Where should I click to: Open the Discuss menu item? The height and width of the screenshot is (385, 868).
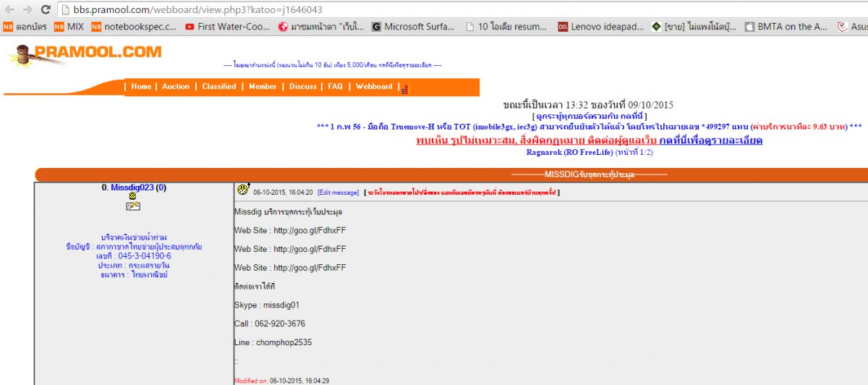[x=303, y=86]
